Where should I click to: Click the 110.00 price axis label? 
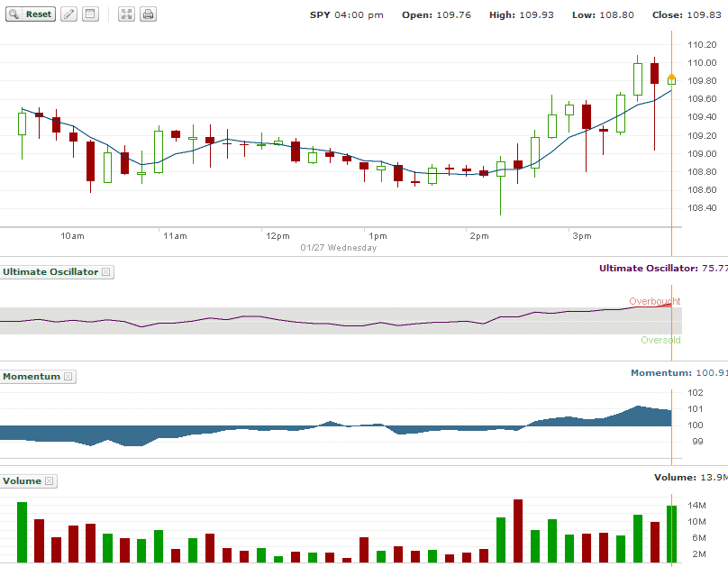[x=702, y=63]
